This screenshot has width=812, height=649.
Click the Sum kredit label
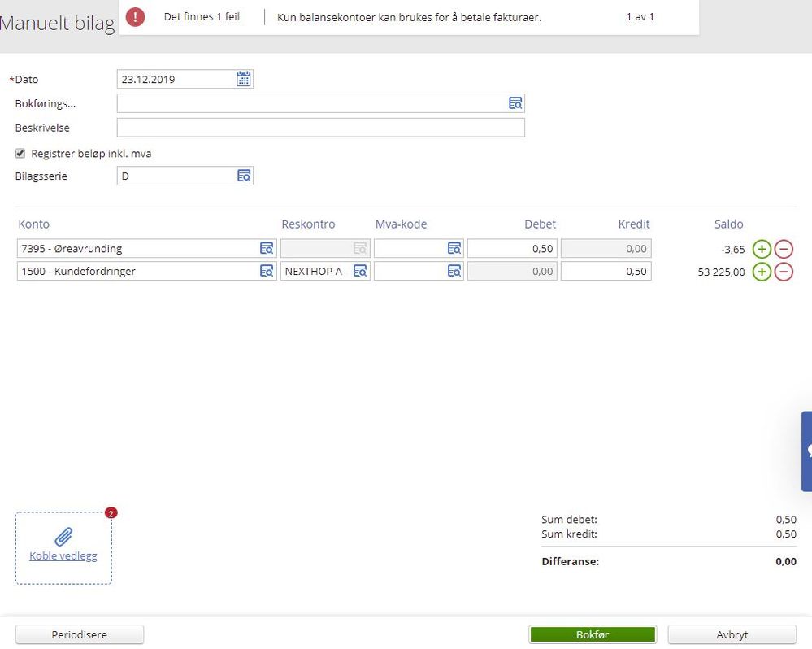click(569, 534)
